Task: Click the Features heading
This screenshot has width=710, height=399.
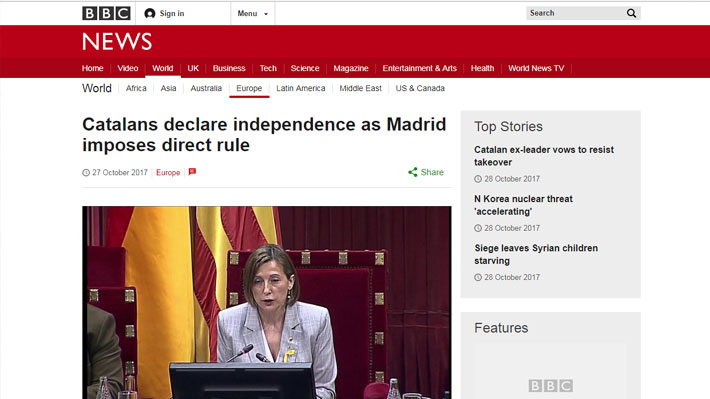Action: pos(501,328)
